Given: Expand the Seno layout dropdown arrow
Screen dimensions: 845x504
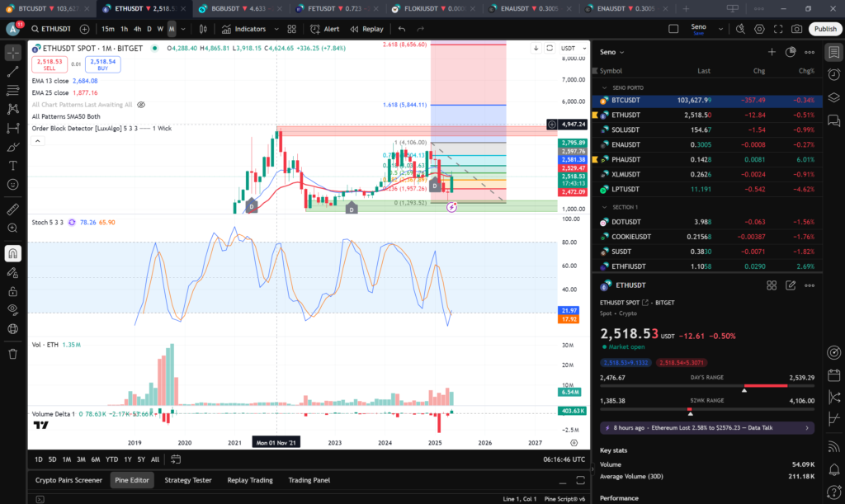Looking at the screenshot, I should point(720,29).
